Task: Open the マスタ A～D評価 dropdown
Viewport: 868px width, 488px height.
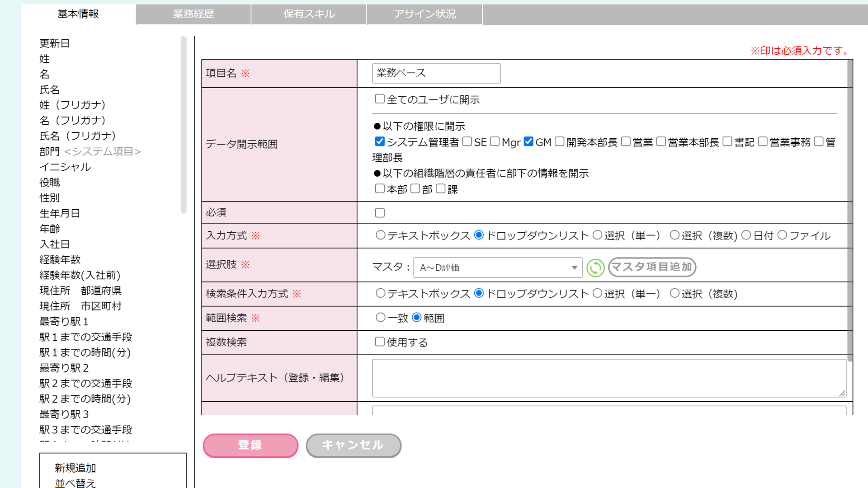Action: pyautogui.click(x=497, y=267)
